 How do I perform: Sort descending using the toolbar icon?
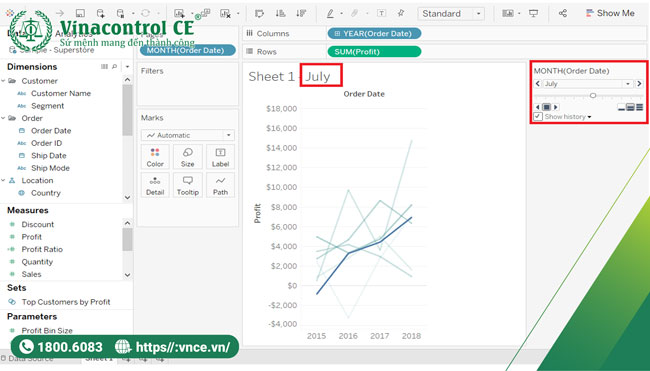tap(301, 13)
